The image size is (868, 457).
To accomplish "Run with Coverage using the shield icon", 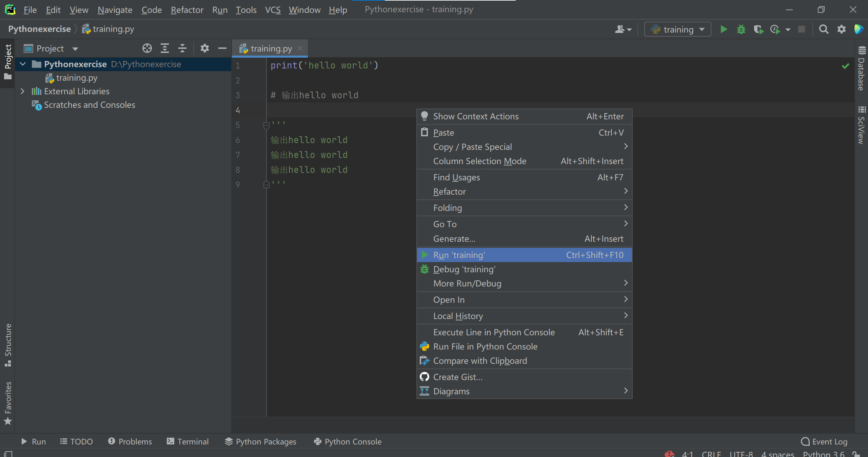I will point(758,29).
